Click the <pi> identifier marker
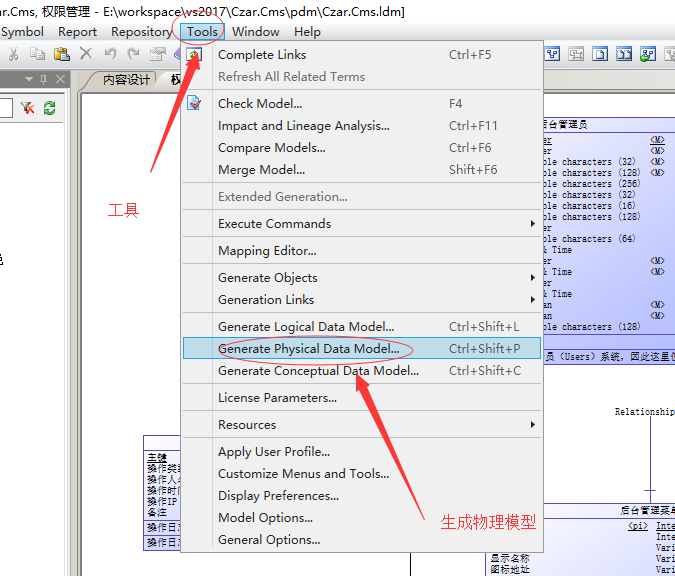Screen dimensions: 675x576 point(638,526)
